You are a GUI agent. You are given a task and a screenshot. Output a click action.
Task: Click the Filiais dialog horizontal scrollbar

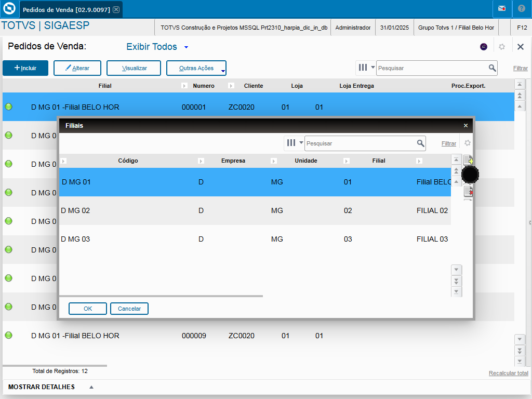(161, 296)
